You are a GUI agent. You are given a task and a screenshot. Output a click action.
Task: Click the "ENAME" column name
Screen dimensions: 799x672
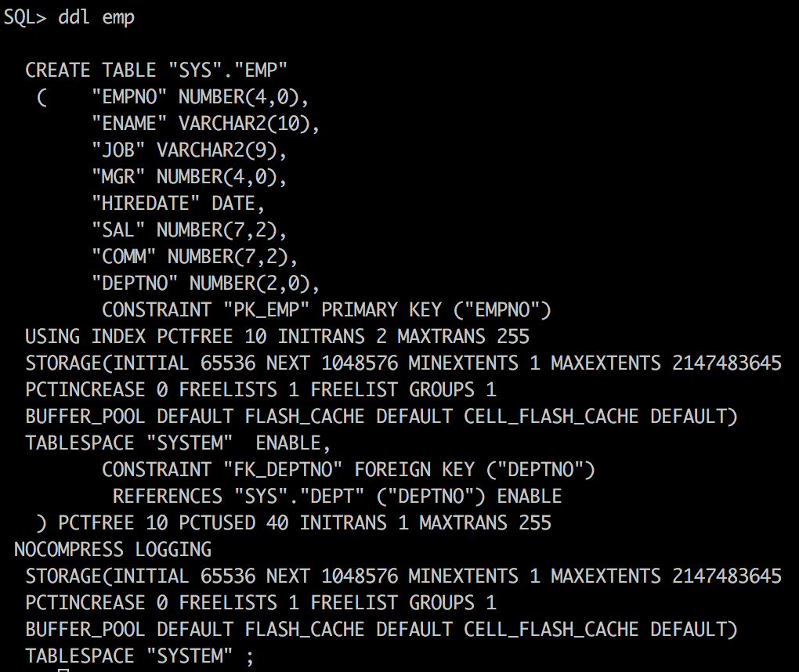129,124
